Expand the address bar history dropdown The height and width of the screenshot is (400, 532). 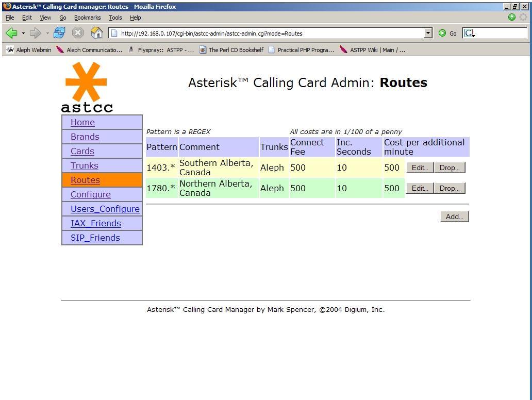click(x=428, y=33)
